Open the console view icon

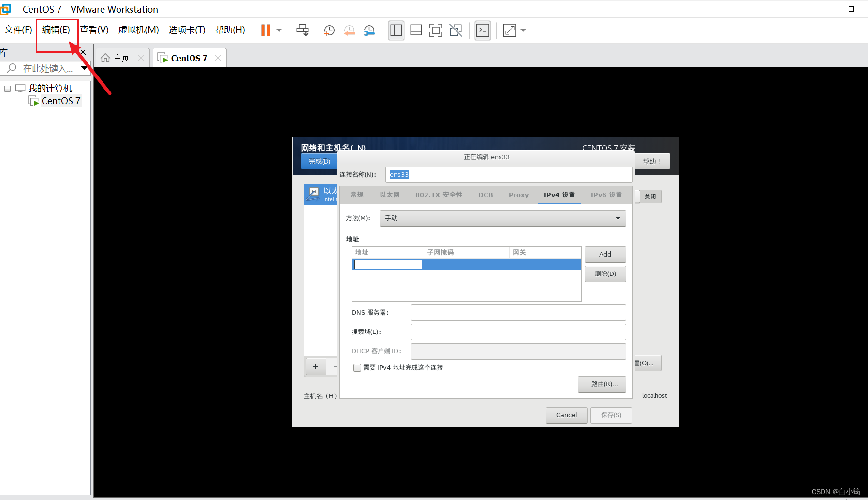tap(483, 30)
